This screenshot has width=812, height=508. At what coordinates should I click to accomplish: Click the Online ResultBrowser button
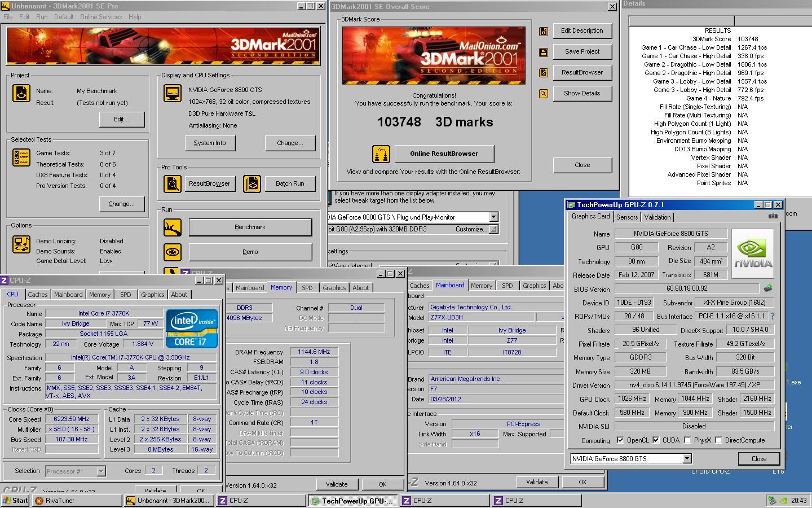pyautogui.click(x=444, y=154)
